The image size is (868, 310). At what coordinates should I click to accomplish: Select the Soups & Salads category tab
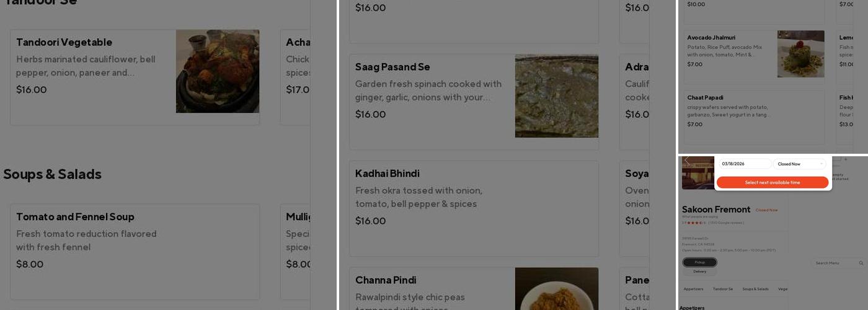[755, 289]
